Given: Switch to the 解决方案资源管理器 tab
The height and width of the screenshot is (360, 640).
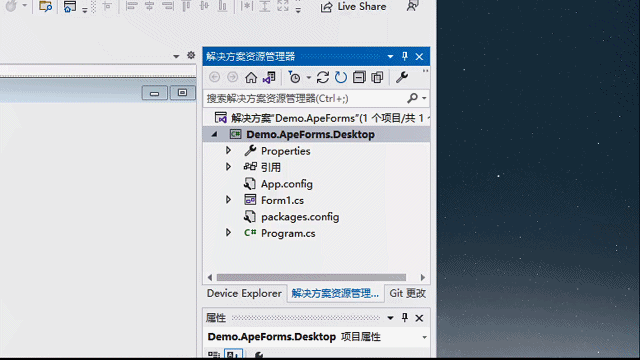Looking at the screenshot, I should (335, 293).
